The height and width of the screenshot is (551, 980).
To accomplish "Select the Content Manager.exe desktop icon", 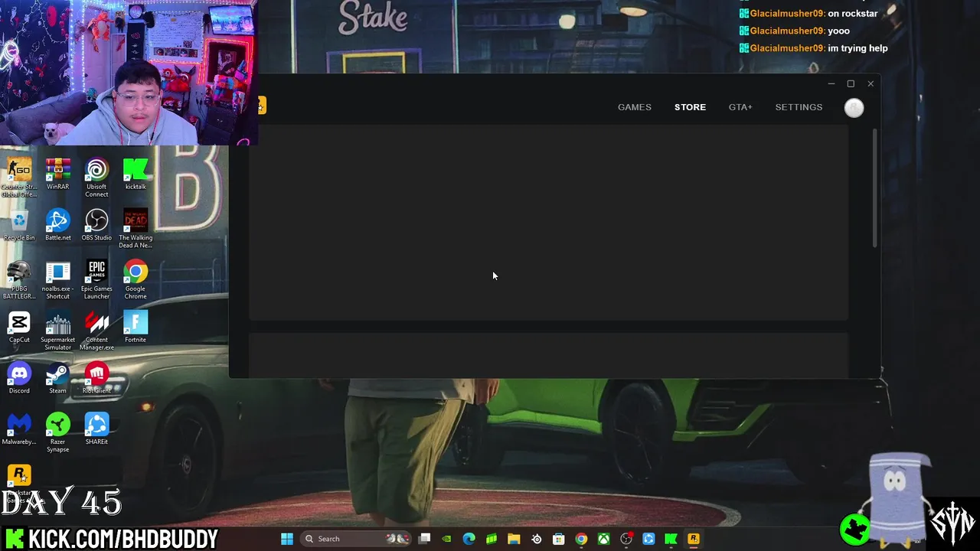I will click(96, 331).
